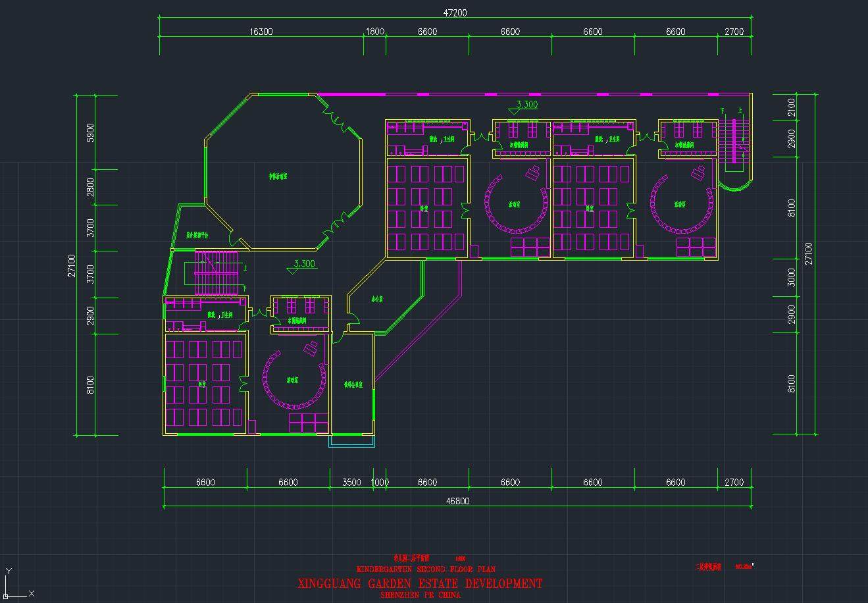Image resolution: width=868 pixels, height=603 pixels.
Task: Click the 16300 dimension label
Action: coord(261,32)
